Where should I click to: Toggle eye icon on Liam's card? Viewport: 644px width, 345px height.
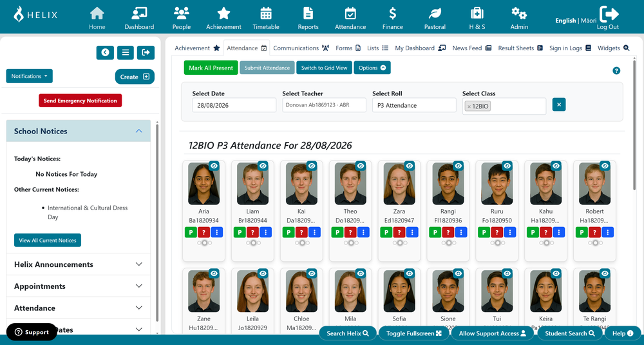263,166
